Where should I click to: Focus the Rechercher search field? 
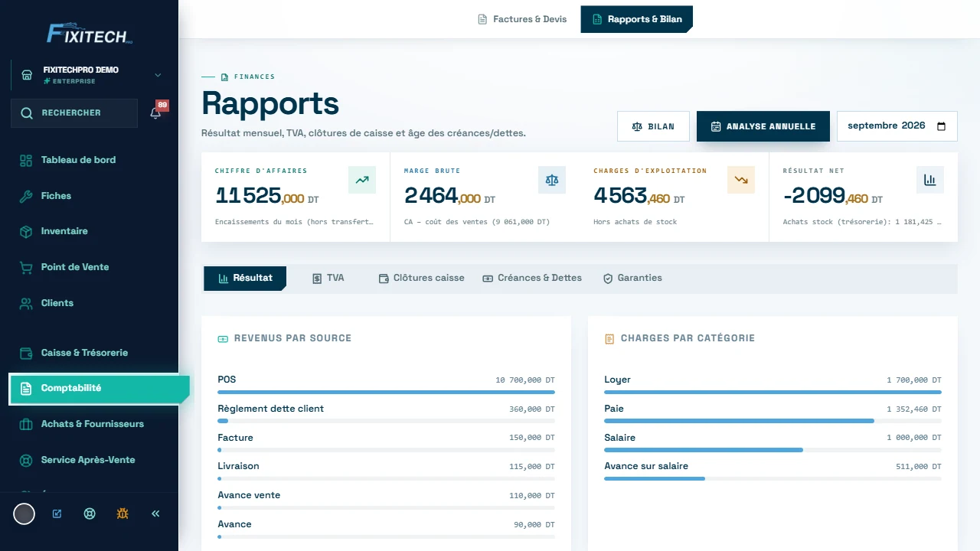click(74, 113)
